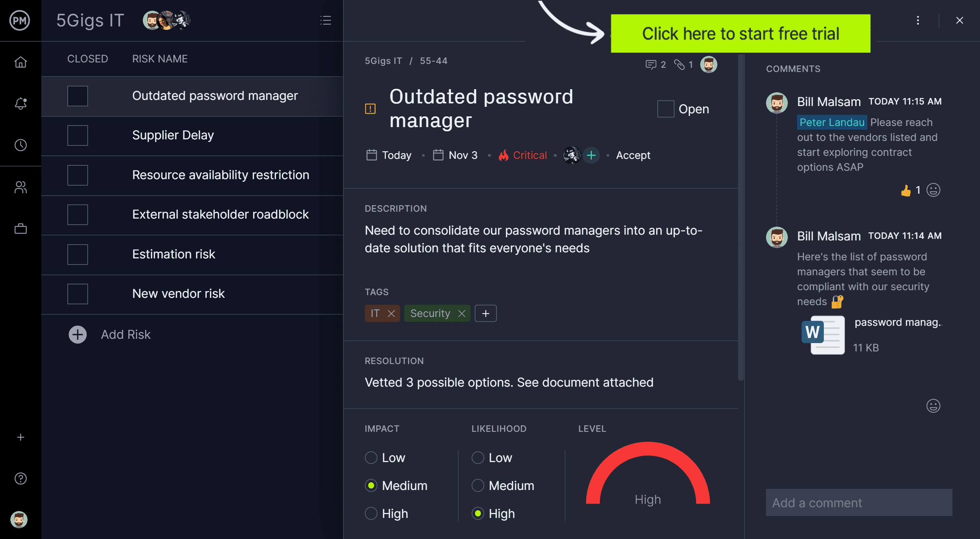Viewport: 980px width, 539px height.
Task: Edit the resolution text
Action: click(509, 382)
